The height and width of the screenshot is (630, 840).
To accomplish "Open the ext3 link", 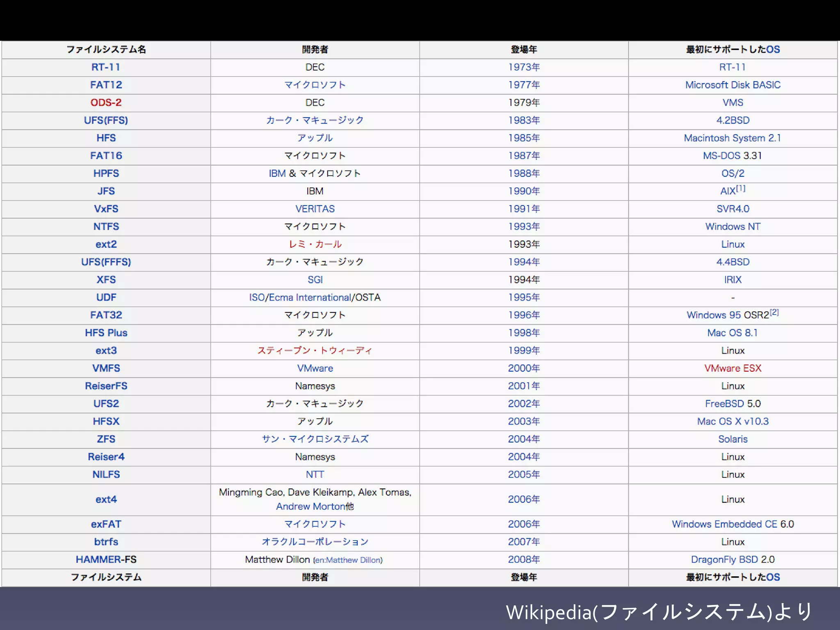I will [x=106, y=350].
